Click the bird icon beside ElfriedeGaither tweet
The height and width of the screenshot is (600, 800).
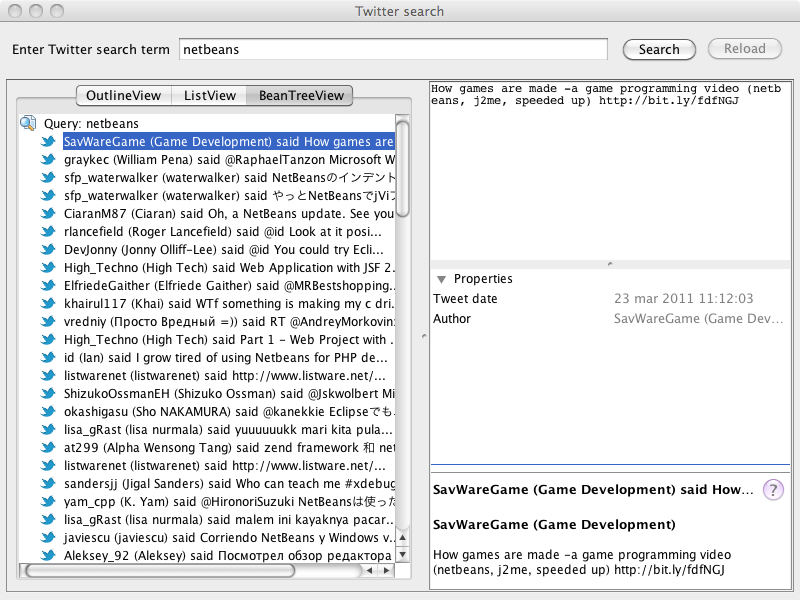[x=48, y=286]
